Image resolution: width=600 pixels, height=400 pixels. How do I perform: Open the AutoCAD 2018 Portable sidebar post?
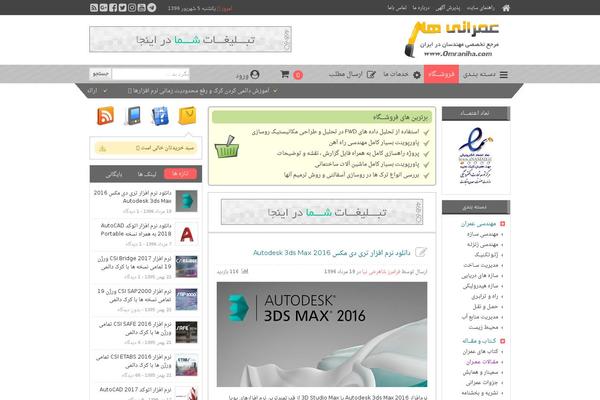[x=135, y=230]
